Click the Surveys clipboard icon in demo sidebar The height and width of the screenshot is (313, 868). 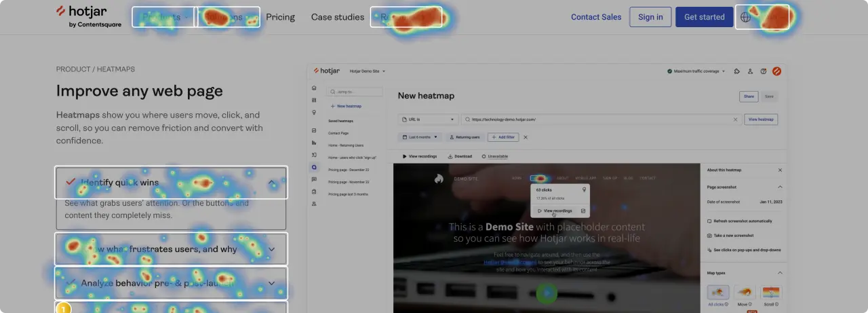(313, 191)
